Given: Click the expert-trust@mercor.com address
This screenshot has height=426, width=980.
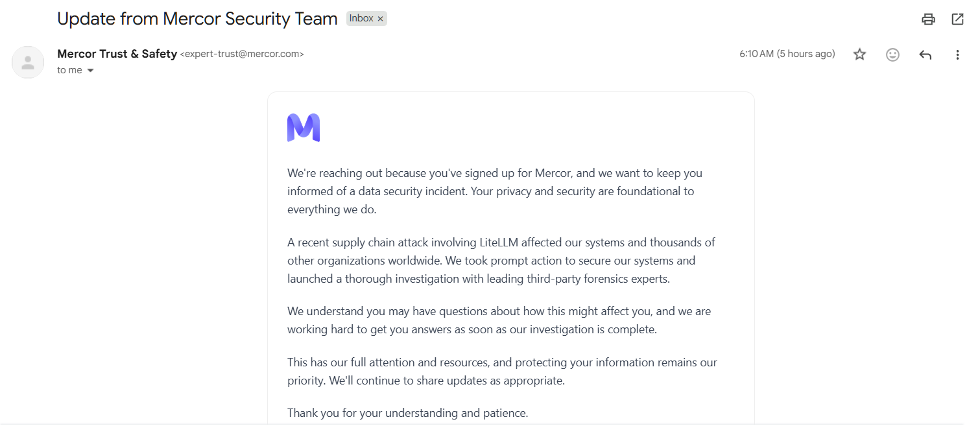Looking at the screenshot, I should [x=242, y=54].
